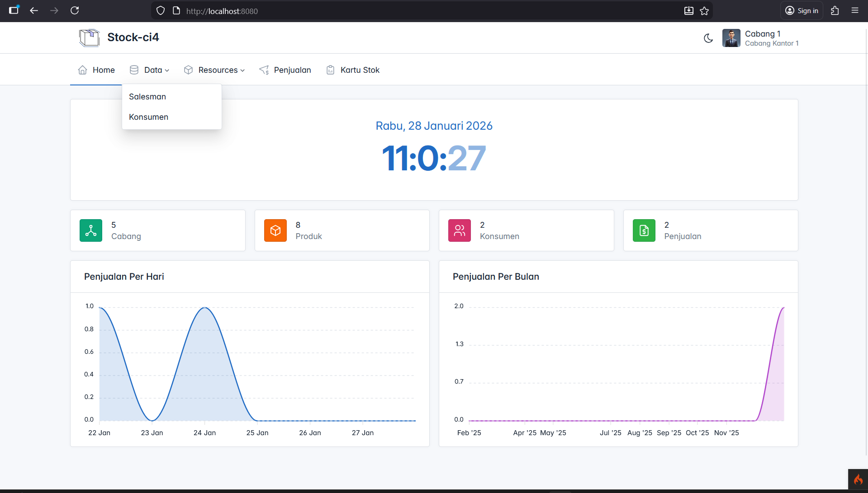Click the browser shield tracking protection icon

161,11
